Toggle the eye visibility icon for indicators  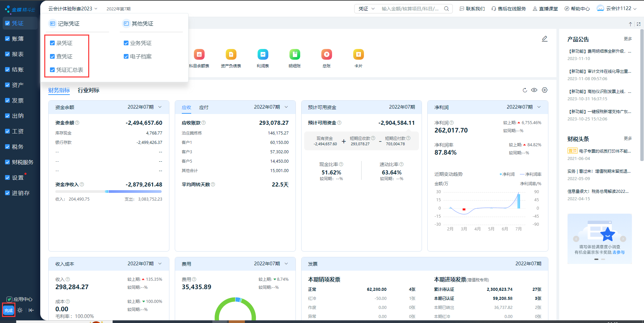click(534, 90)
